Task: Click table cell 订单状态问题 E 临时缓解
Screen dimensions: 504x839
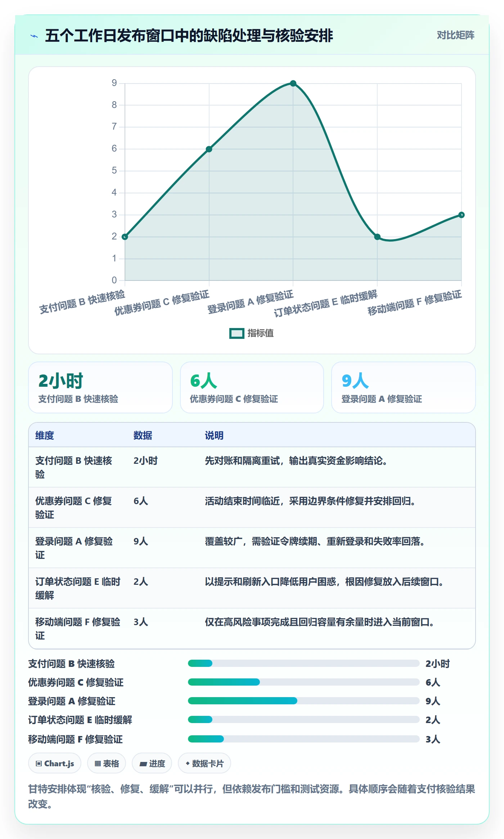Action: 78,588
